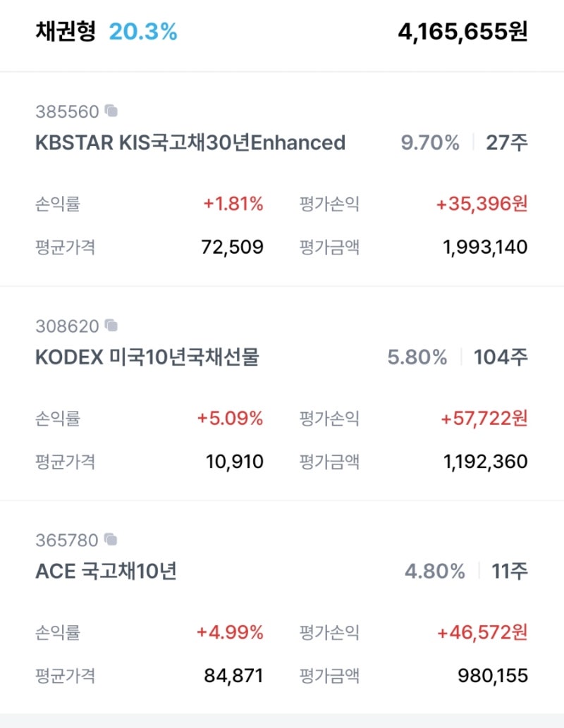Open KODEX 미국10년국채선물 holding

(147, 357)
